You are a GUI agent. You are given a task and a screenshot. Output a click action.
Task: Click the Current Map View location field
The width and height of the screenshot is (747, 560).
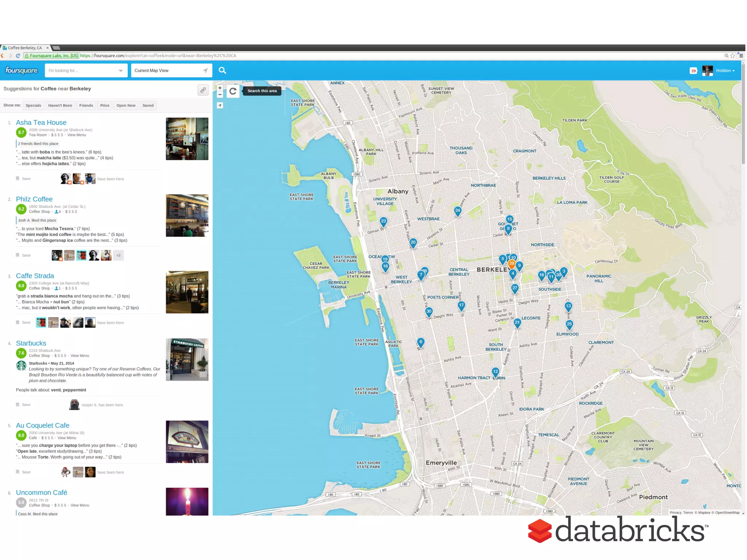(x=171, y=71)
